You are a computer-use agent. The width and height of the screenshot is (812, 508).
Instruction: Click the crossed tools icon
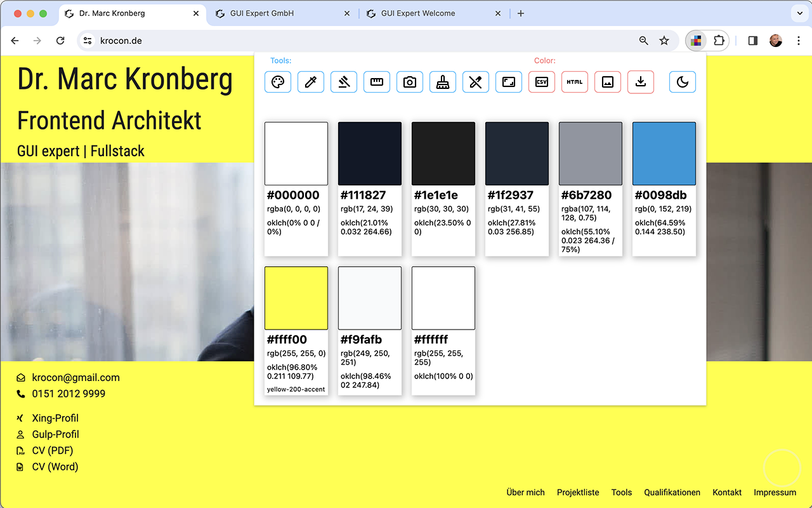click(x=476, y=81)
